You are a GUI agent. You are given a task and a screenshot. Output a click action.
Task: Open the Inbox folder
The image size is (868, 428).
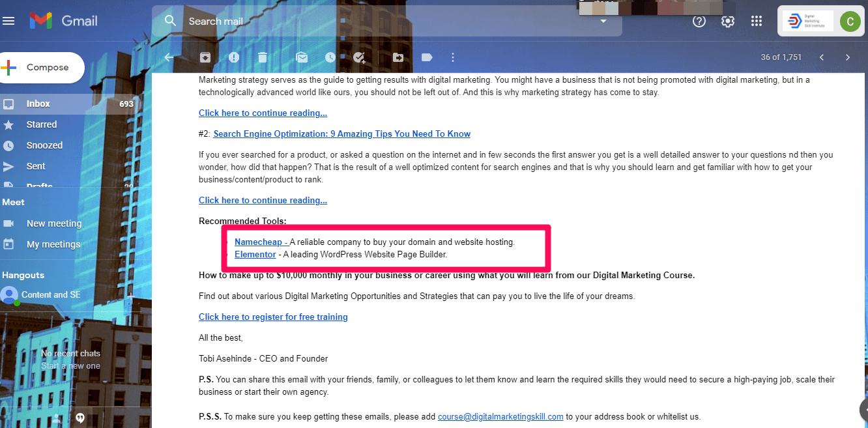coord(38,104)
